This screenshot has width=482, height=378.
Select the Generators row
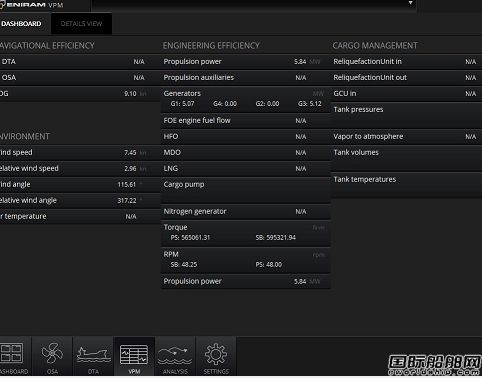(x=245, y=99)
